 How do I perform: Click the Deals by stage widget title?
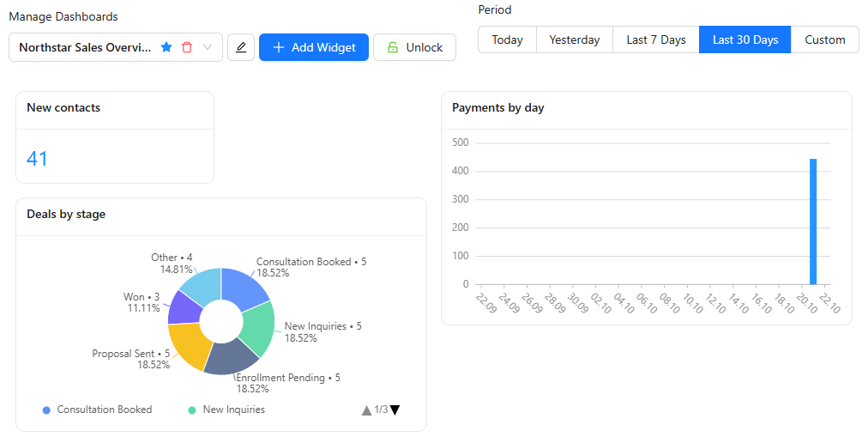[x=66, y=214]
